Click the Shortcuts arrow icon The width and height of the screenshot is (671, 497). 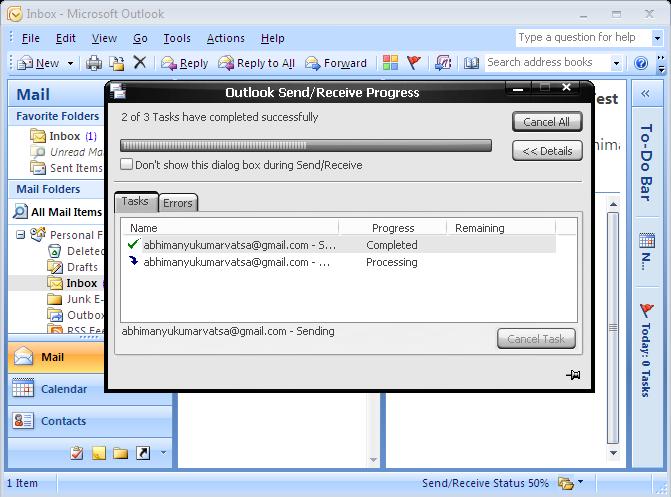tap(143, 453)
